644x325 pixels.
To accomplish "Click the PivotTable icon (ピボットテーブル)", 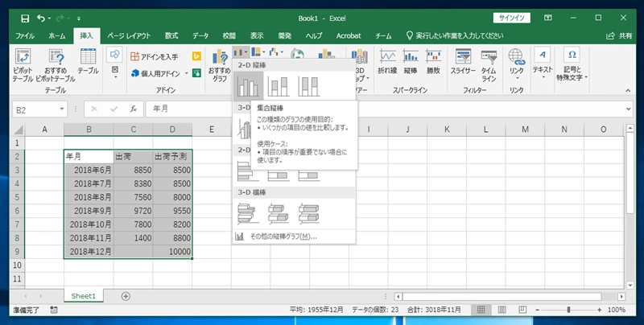I will [x=23, y=65].
